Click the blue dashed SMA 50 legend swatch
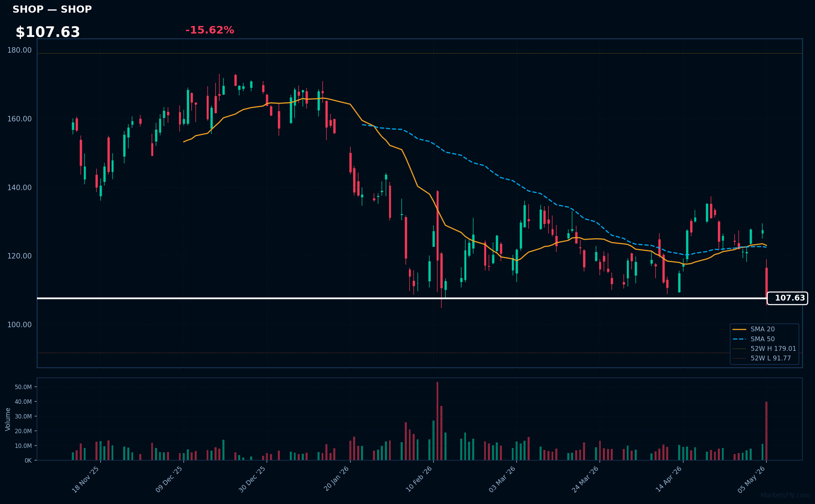 click(739, 339)
